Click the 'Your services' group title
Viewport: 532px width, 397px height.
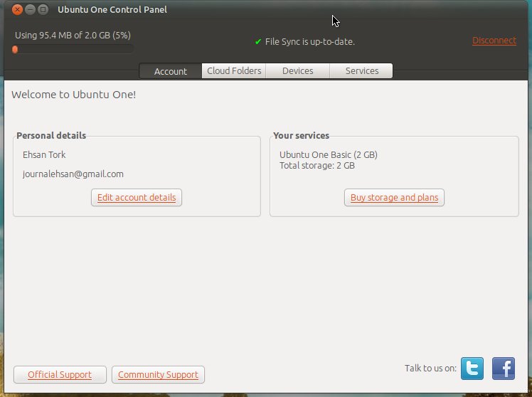pyautogui.click(x=302, y=135)
